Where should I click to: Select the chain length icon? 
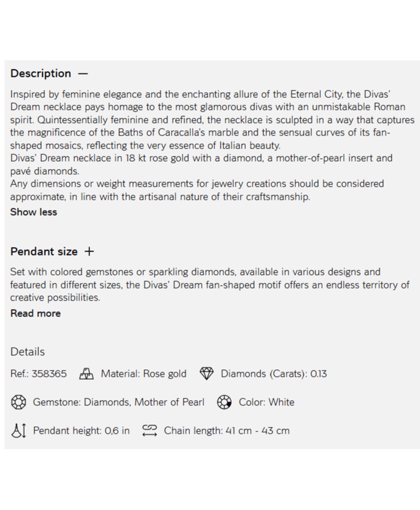click(149, 430)
